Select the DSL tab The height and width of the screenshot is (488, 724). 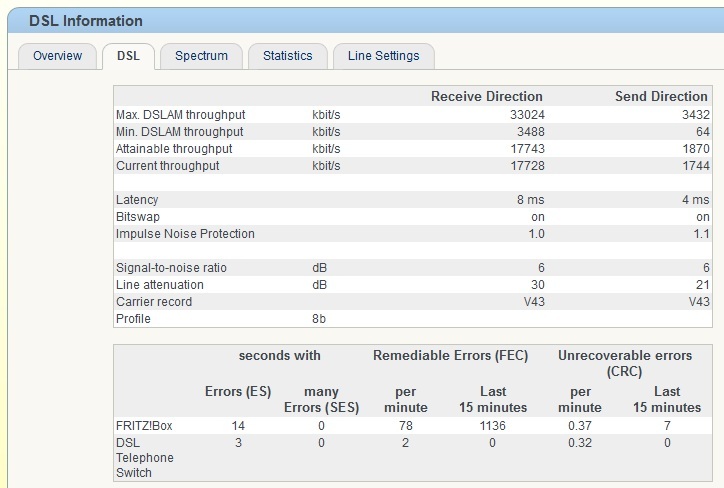pos(128,56)
